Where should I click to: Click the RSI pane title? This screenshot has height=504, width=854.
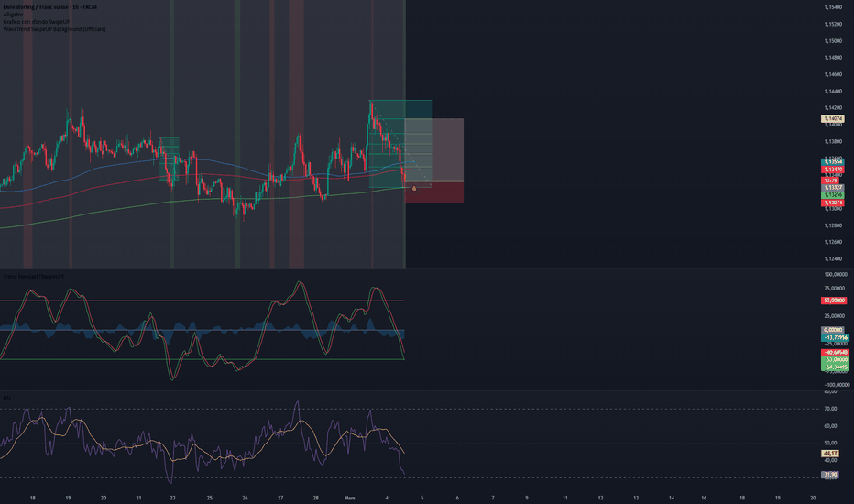click(x=6, y=399)
